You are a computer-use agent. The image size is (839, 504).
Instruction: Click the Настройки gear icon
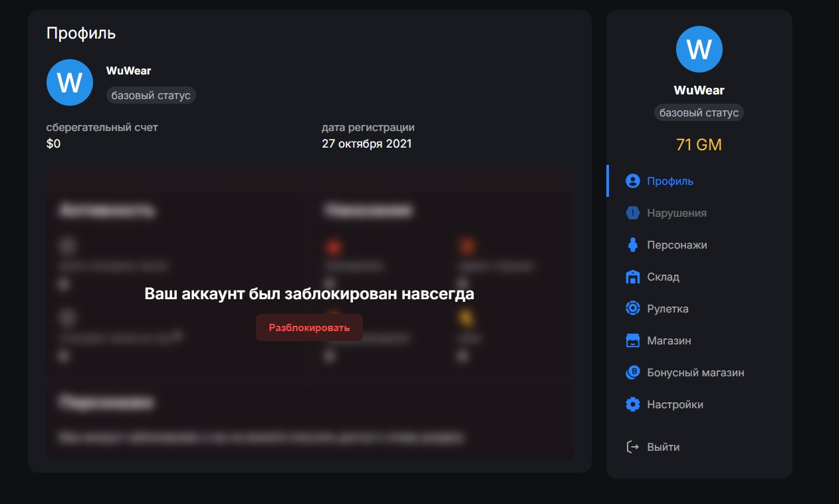tap(632, 404)
